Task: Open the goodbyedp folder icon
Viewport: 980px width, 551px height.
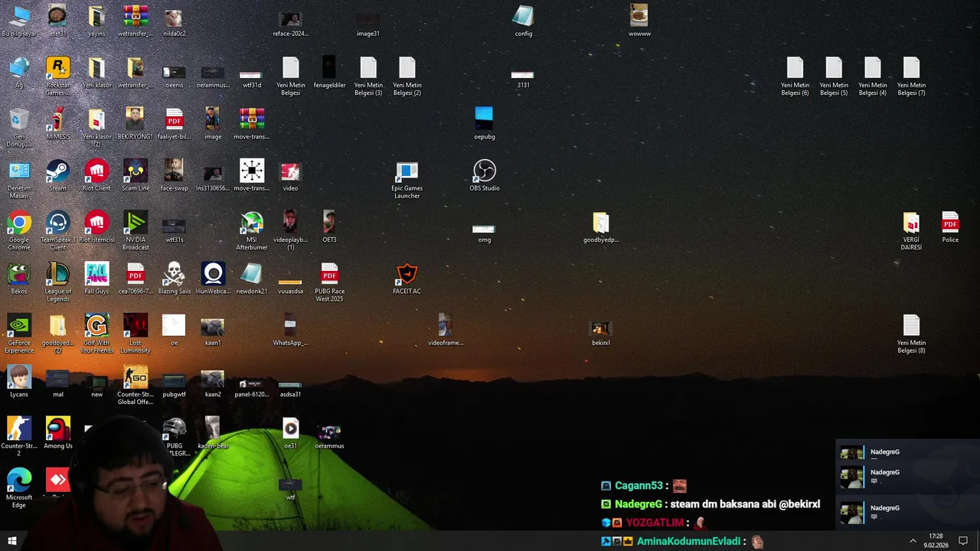Action: (600, 227)
